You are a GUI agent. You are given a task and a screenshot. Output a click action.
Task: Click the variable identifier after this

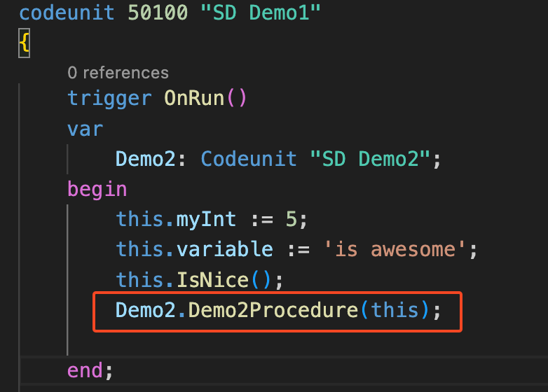pos(224,249)
